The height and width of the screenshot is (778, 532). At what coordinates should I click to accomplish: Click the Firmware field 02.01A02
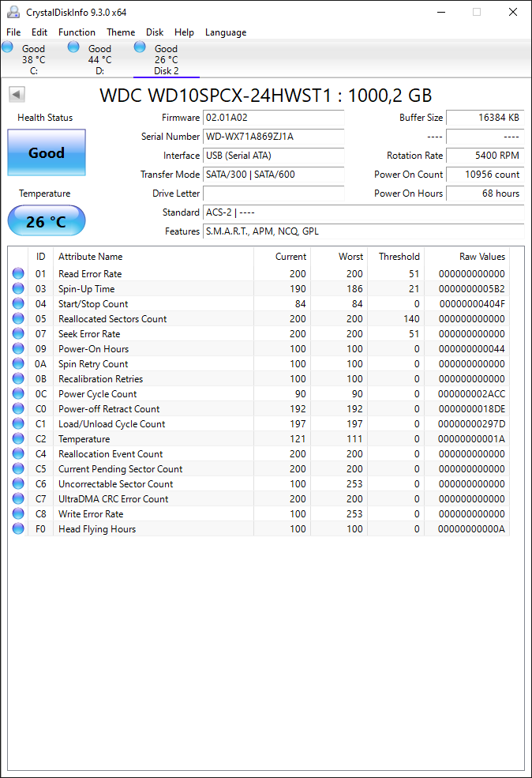click(274, 118)
